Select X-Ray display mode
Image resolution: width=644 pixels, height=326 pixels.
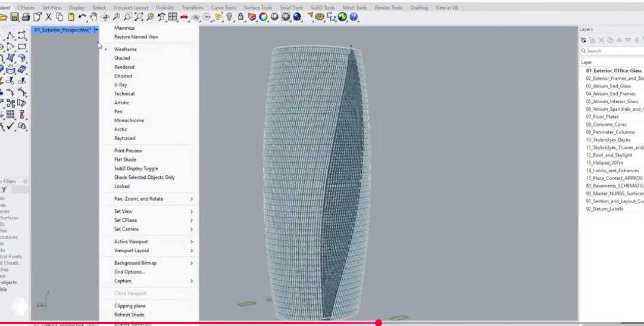120,85
